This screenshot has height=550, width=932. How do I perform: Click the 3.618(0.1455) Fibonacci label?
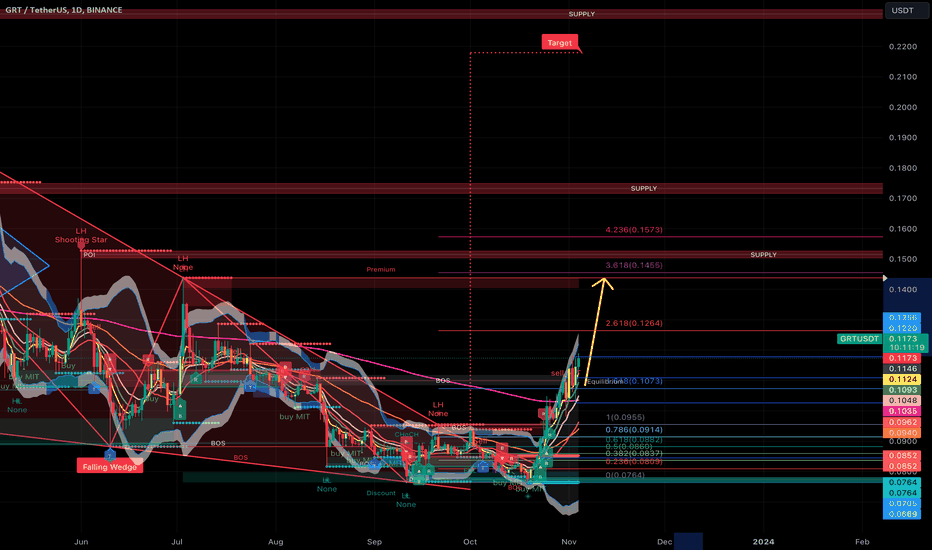coord(634,265)
